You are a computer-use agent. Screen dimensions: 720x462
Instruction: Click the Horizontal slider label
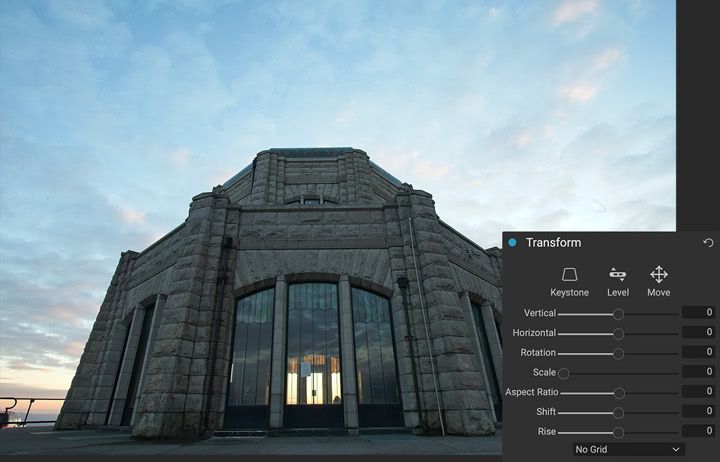(534, 332)
